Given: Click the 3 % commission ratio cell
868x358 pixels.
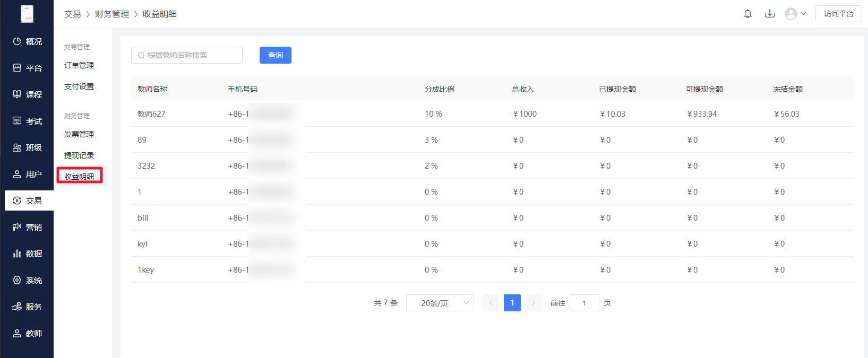Looking at the screenshot, I should [431, 140].
